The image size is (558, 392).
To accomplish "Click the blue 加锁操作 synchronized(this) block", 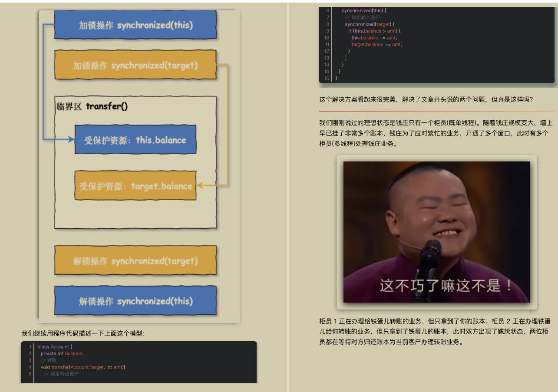I will pos(135,25).
